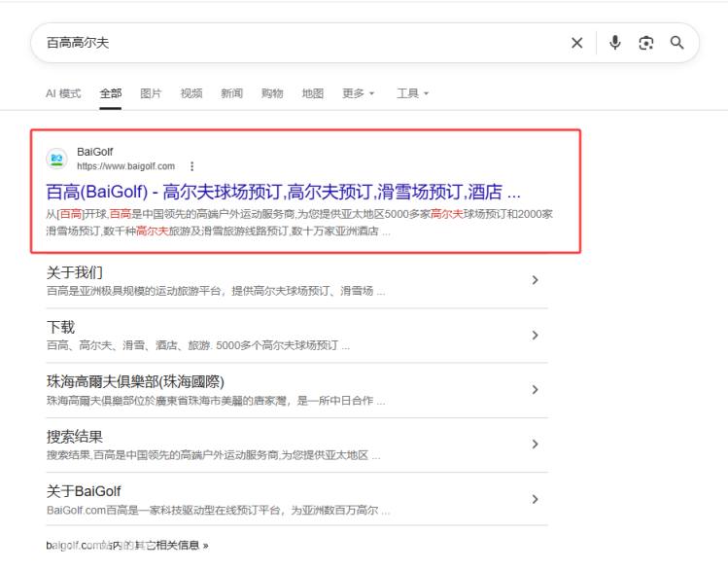Open three-dot options for BaiGolf result
728x570 pixels.
(191, 166)
